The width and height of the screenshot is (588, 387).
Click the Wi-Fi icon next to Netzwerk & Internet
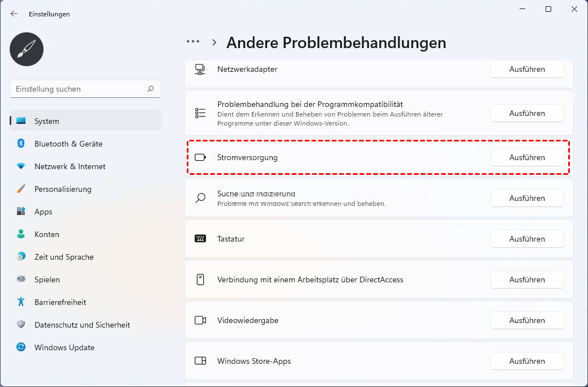tap(21, 166)
